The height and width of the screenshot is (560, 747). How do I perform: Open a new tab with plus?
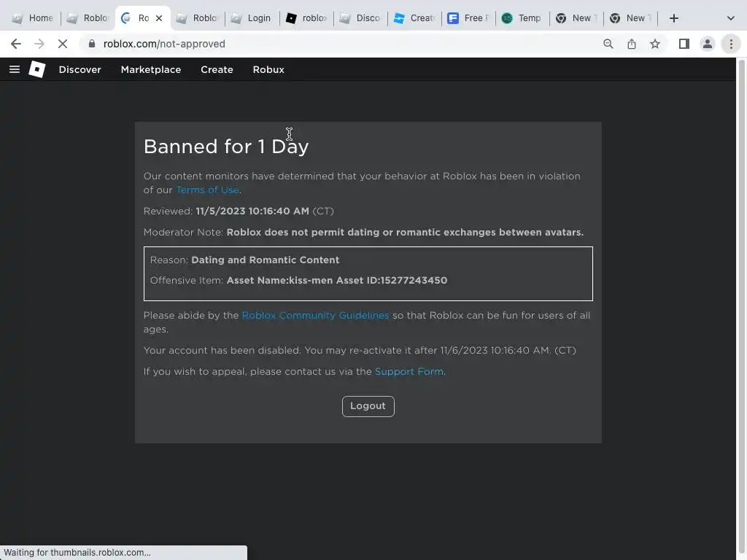coord(673,18)
